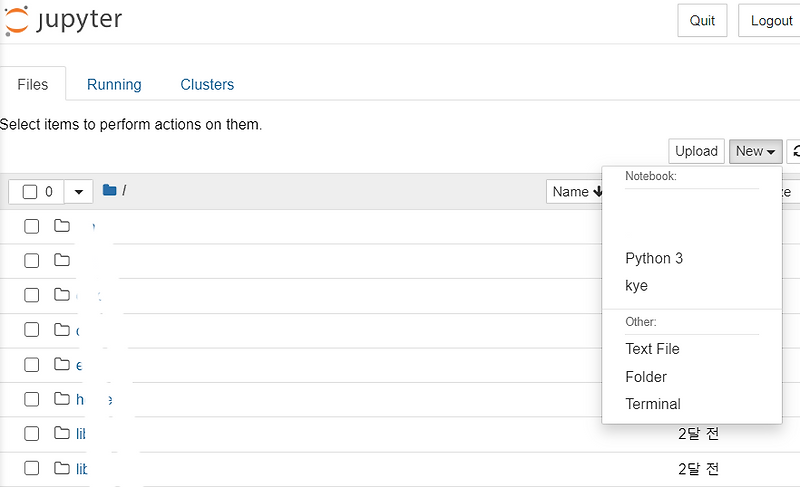Click the folder icon in the first file row
800x487 pixels.
[62, 226]
